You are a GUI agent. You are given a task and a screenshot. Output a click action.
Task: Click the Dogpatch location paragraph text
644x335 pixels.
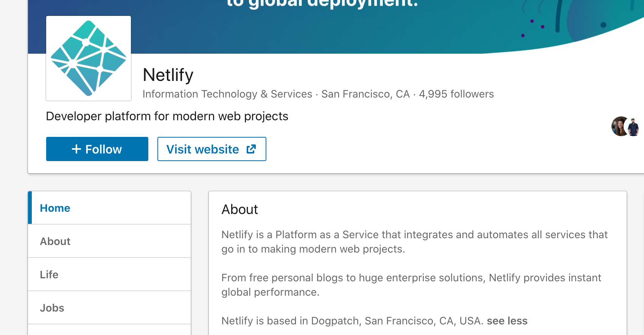click(x=352, y=321)
